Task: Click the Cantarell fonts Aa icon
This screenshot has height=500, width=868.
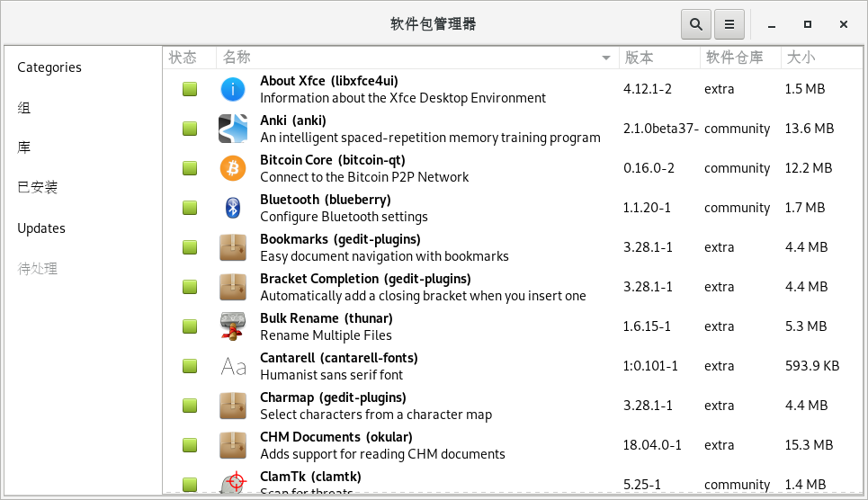Action: pyautogui.click(x=233, y=366)
